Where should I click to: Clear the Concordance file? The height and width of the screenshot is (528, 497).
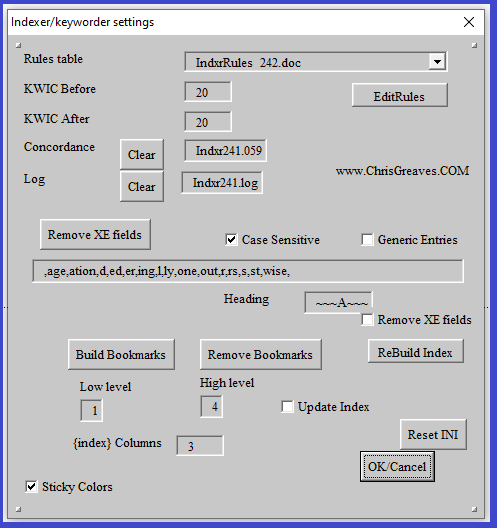click(142, 154)
